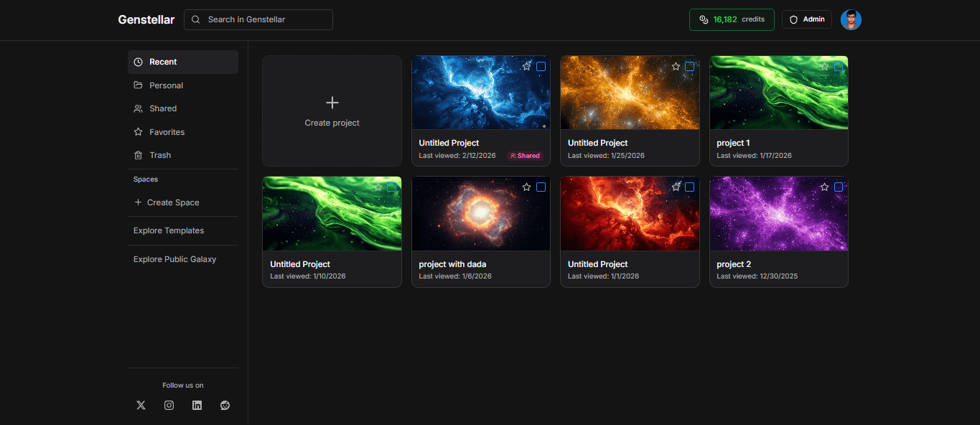Open Explore Public Galaxy

pos(174,259)
